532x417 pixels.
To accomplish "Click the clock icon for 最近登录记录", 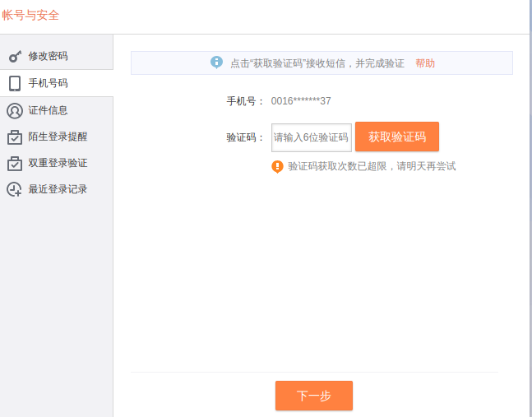I will click(x=15, y=189).
